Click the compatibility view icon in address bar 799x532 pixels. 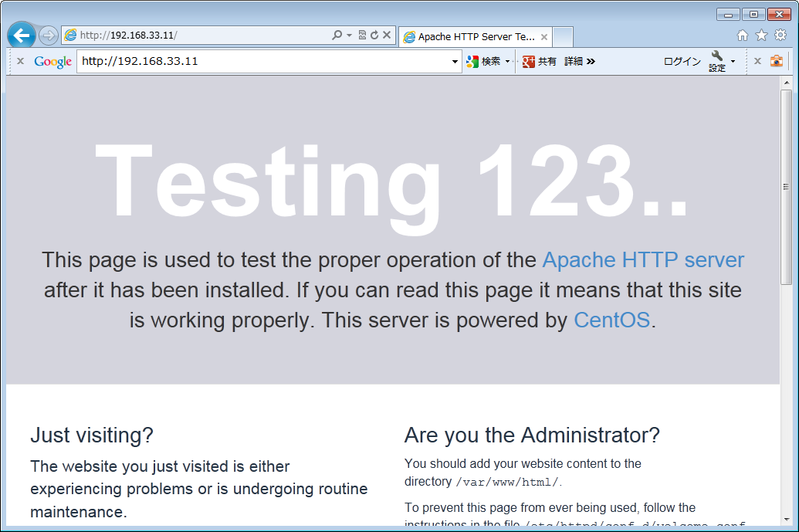coord(362,36)
